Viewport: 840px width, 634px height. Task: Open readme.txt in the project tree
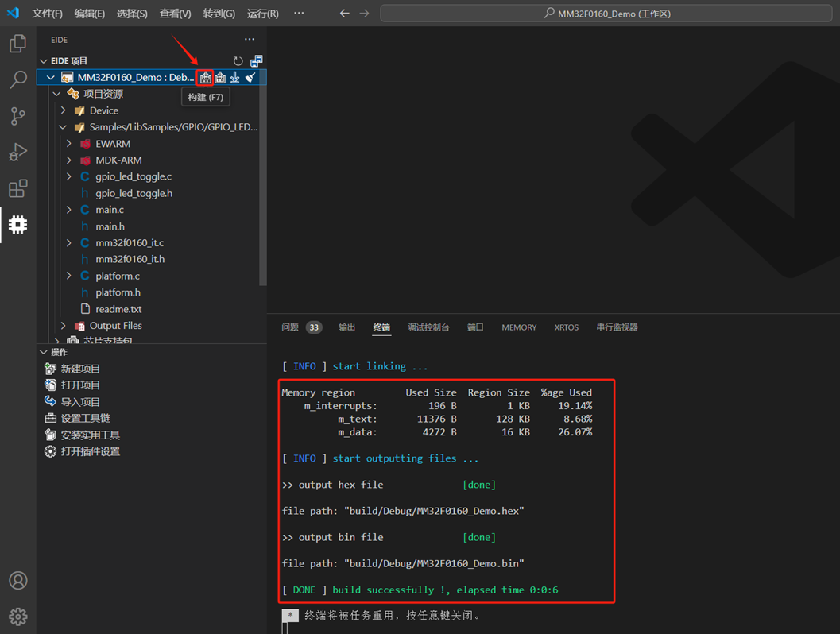[118, 309]
